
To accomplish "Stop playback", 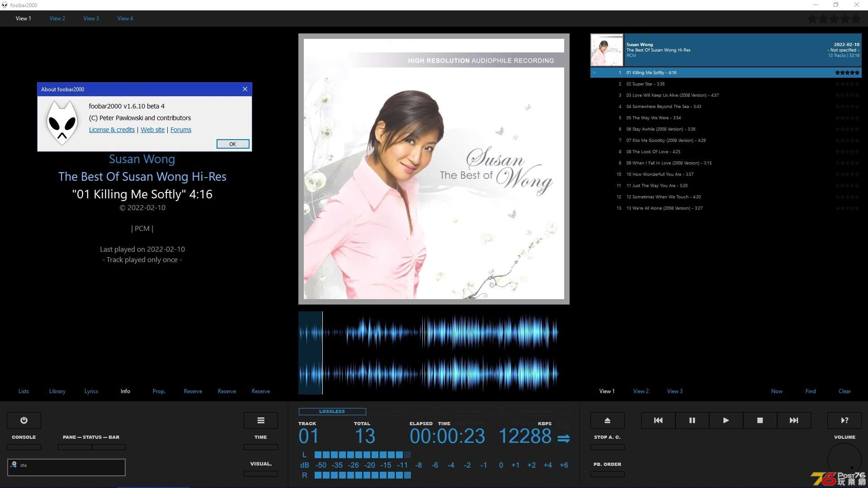I will tap(760, 420).
